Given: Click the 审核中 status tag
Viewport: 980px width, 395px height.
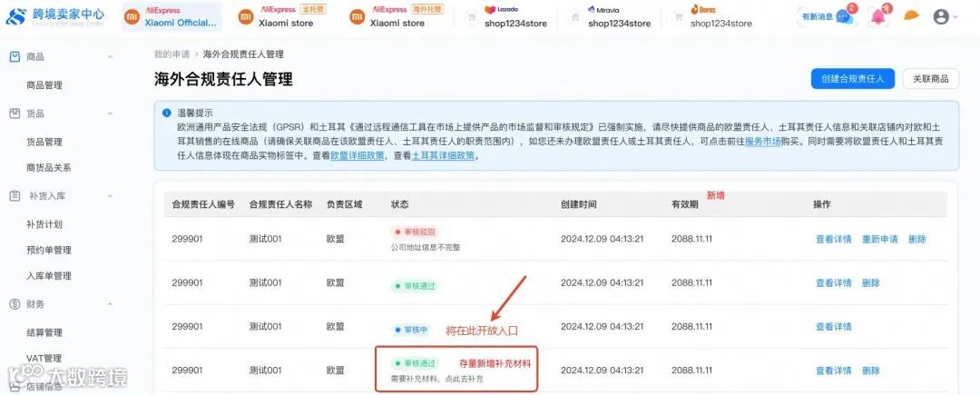Looking at the screenshot, I should [x=411, y=330].
